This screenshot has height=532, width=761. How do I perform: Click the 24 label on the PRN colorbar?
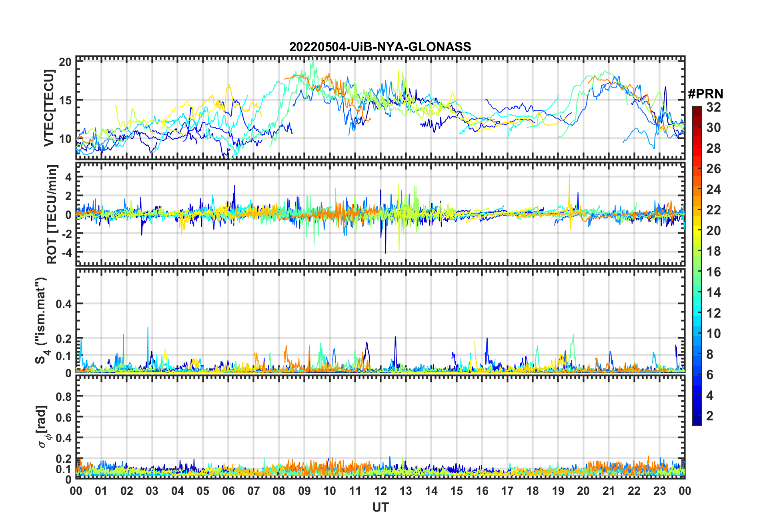(713, 189)
